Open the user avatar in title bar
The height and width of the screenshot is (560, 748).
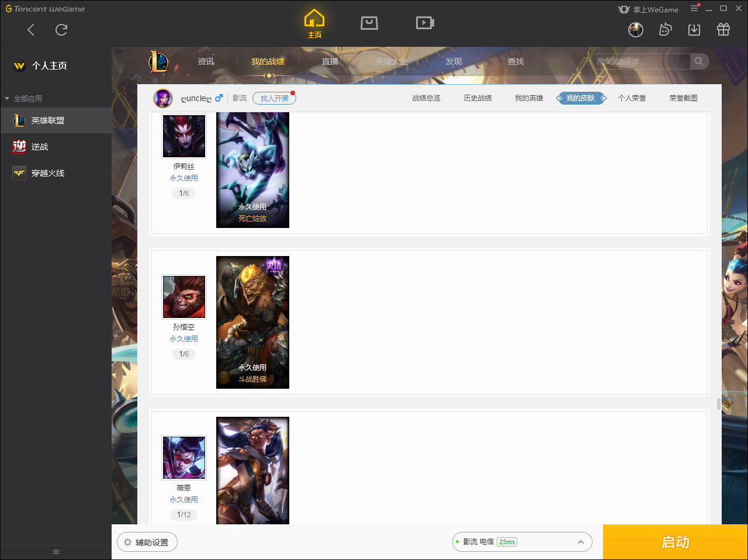pyautogui.click(x=636, y=30)
